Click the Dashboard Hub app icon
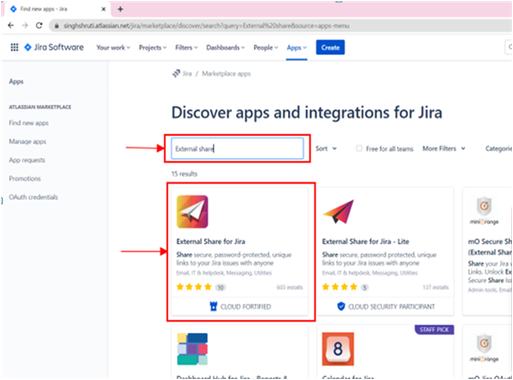Screen dimensions: 513x380 coord(192,349)
